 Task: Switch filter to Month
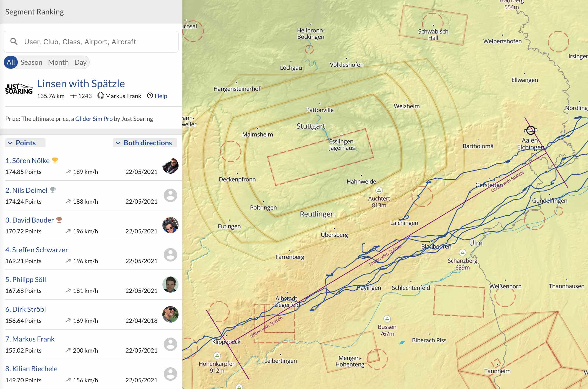click(x=58, y=62)
